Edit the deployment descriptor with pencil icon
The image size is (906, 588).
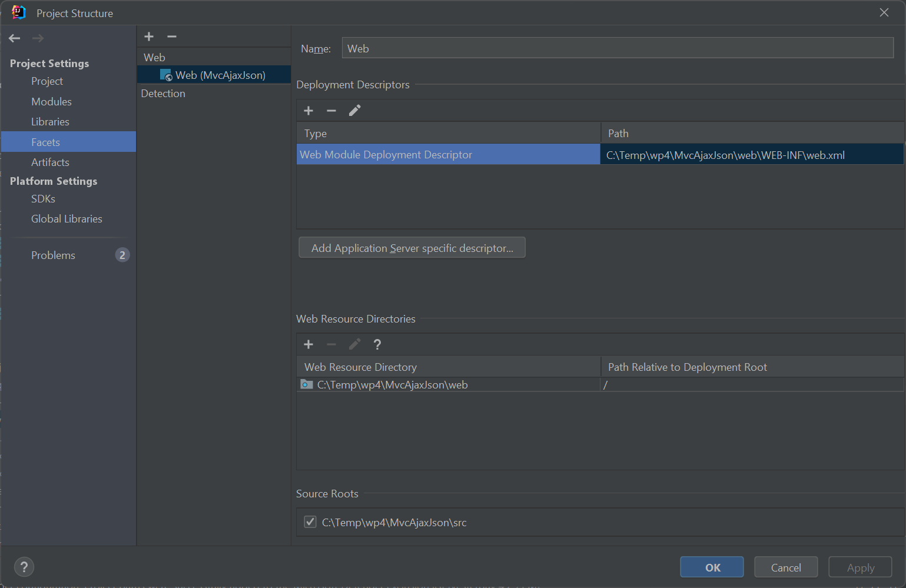click(x=354, y=111)
